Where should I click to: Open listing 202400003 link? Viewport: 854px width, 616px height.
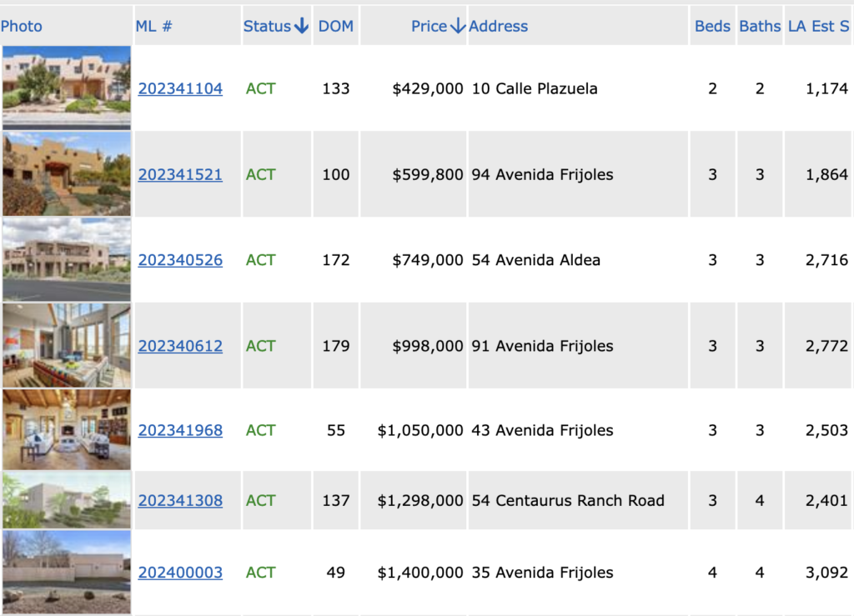pyautogui.click(x=180, y=573)
